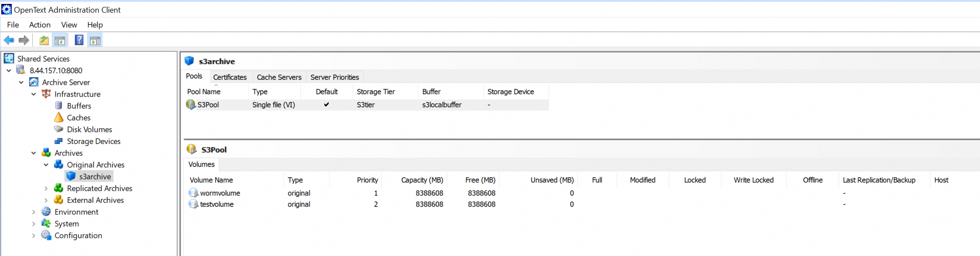Select the Volumes tab under S3Pool
This screenshot has height=256, width=980.
click(202, 164)
